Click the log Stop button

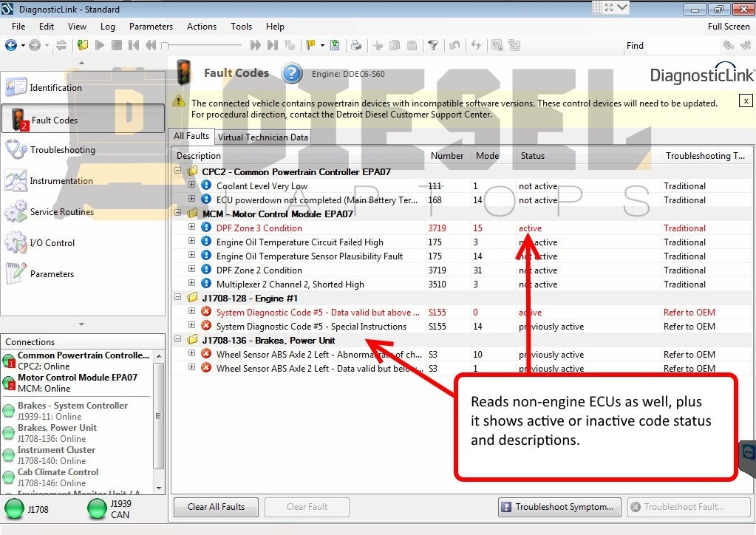coord(116,45)
